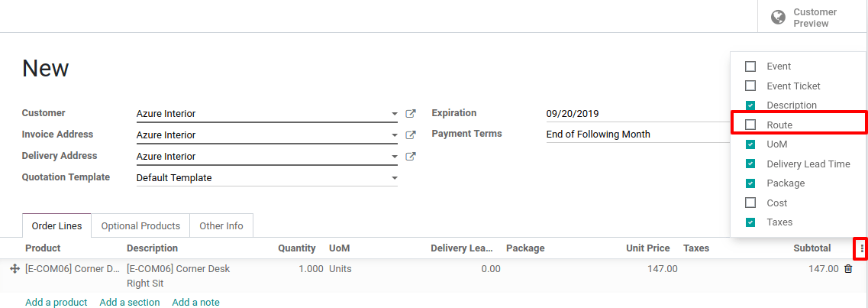The image size is (868, 308).
Task: Click the Add a section link
Action: [130, 303]
